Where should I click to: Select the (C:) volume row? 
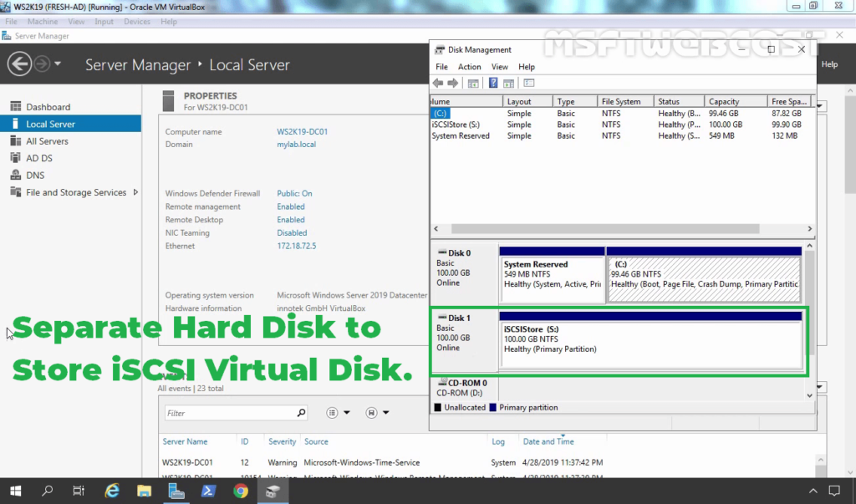pos(621,113)
